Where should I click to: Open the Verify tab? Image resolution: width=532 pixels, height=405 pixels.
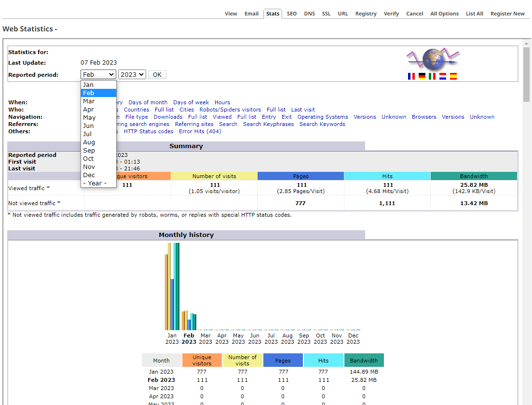click(x=391, y=14)
